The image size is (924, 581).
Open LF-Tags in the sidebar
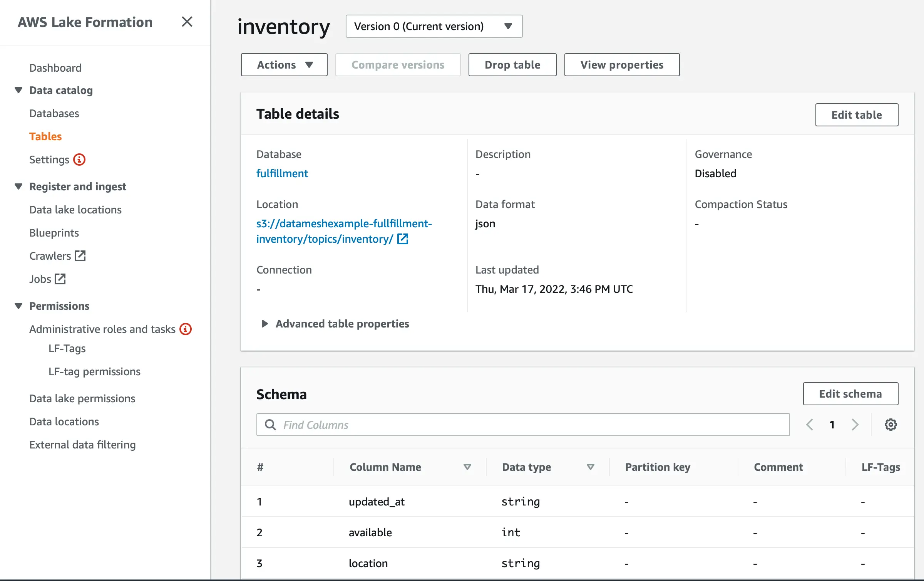click(x=67, y=348)
